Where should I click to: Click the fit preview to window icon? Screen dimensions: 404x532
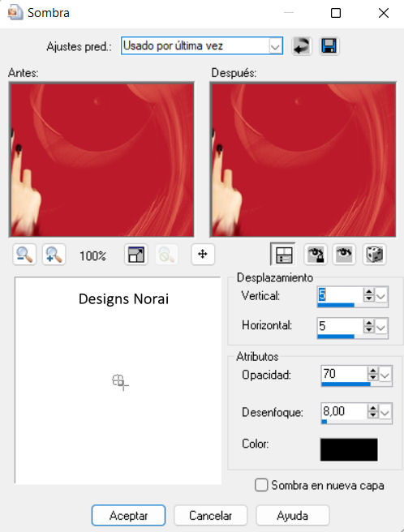[135, 255]
